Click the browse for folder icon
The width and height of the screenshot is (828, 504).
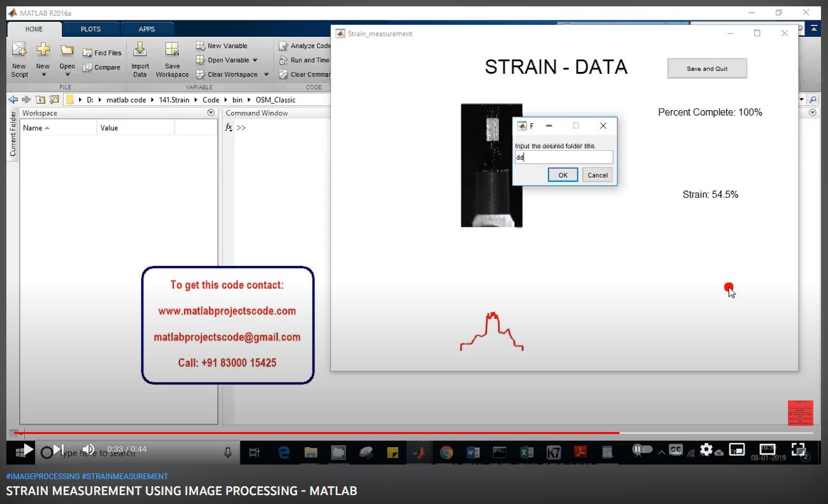pos(54,100)
